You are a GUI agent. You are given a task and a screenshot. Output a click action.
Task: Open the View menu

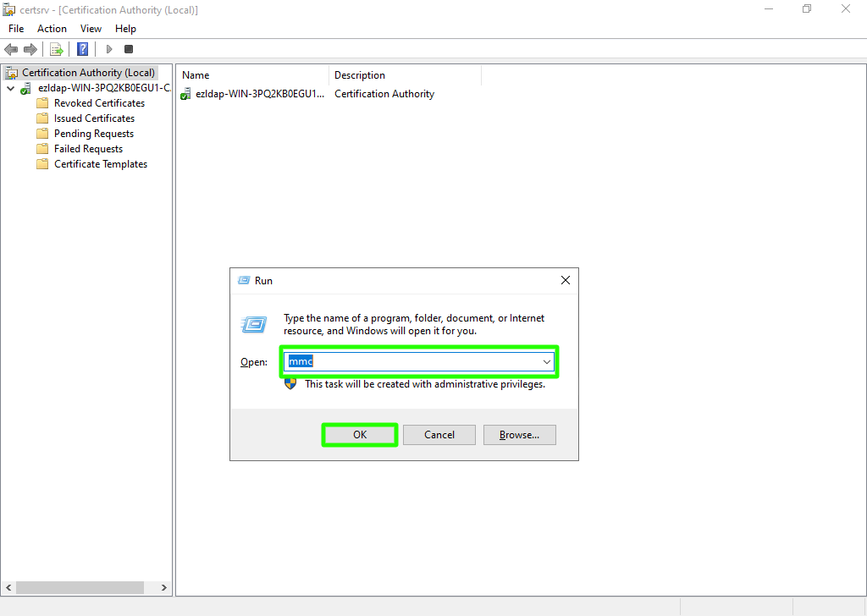click(91, 29)
